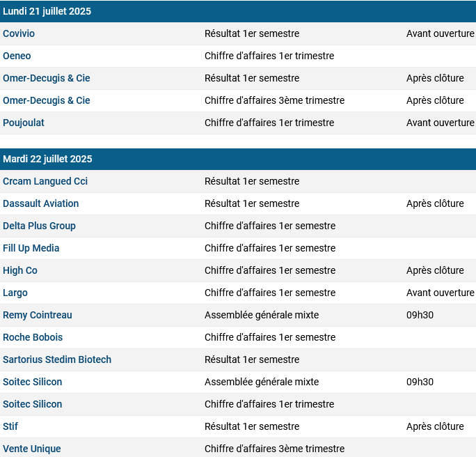Click Remy Cointreau's 09h30 time
This screenshot has width=476, height=457.
point(420,315)
